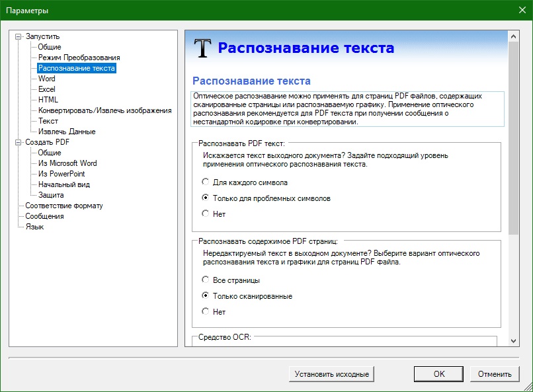Open Из PowerPoint settings
Image resolution: width=533 pixels, height=392 pixels.
click(61, 174)
